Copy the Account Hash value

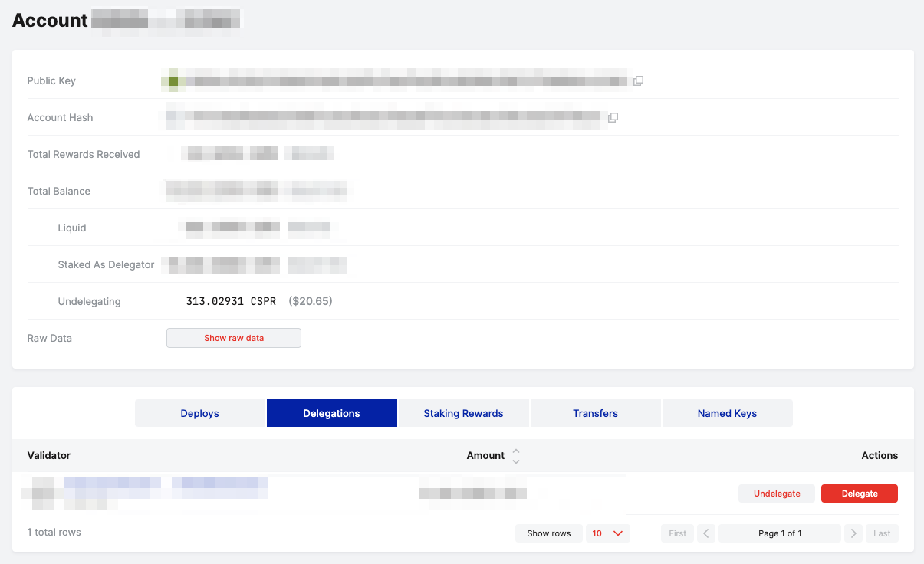(x=613, y=117)
